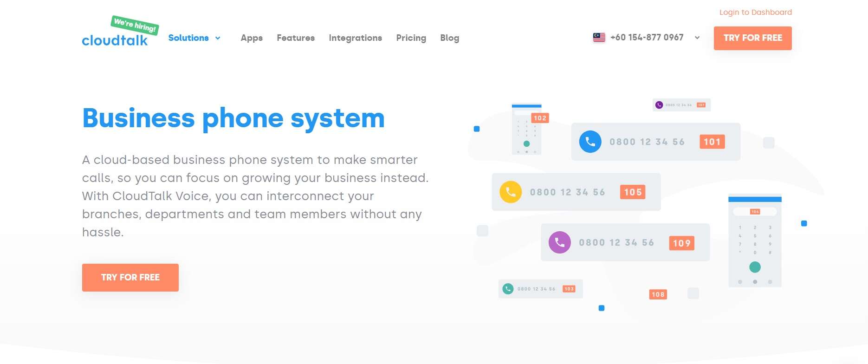Viewport: 868px width, 364px height.
Task: Click the Malaysia flag icon
Action: (x=599, y=38)
